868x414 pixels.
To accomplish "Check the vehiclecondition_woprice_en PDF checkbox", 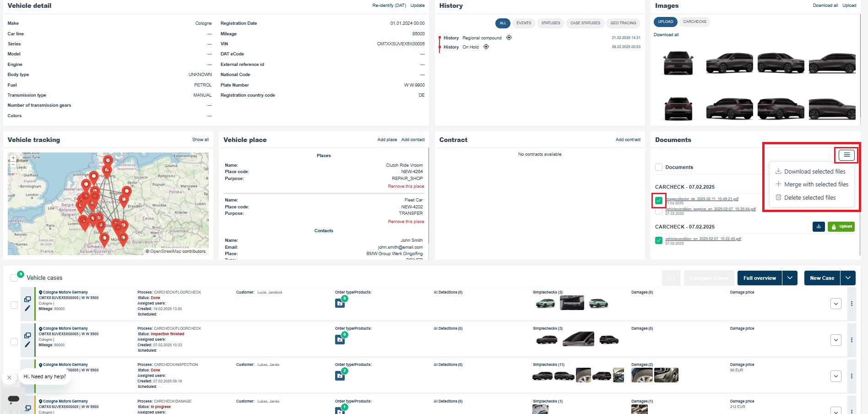I will [x=659, y=211].
